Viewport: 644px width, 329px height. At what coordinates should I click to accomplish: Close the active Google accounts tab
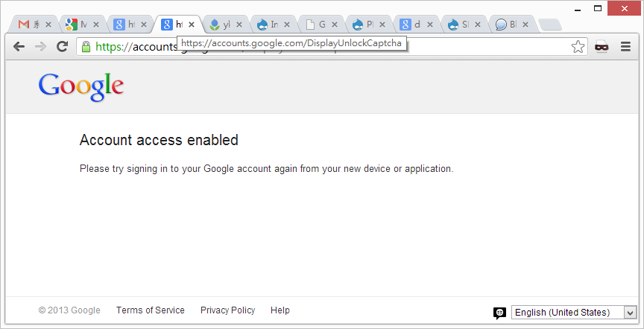192,25
